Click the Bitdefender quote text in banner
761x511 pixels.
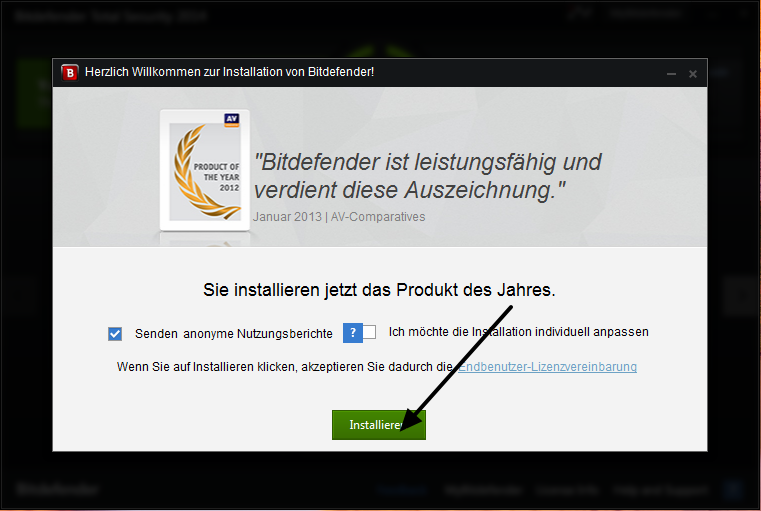(428, 176)
